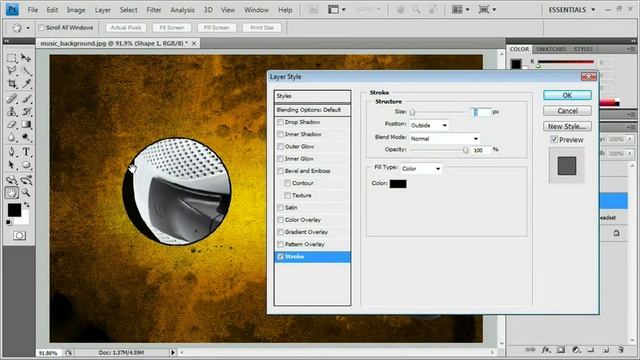
Task: Enable the Satin checkbox
Action: (x=280, y=208)
